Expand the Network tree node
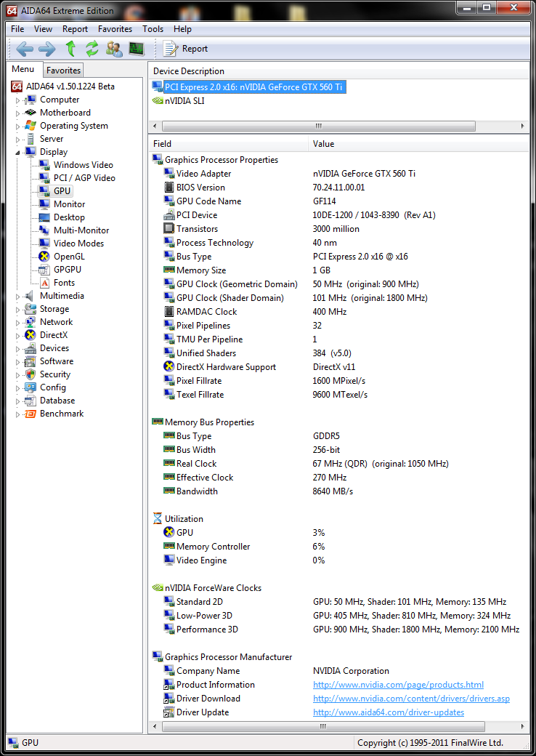This screenshot has width=536, height=756. (x=18, y=323)
